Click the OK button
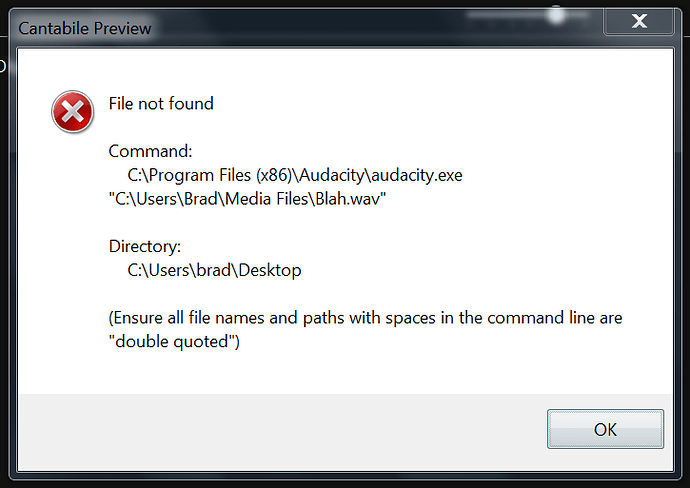This screenshot has width=690, height=488. (x=605, y=429)
